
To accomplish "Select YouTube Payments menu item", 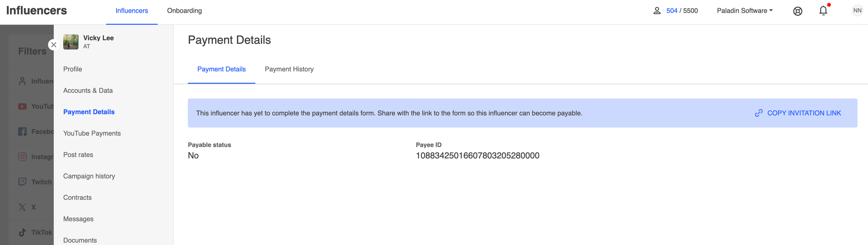I will (x=92, y=133).
